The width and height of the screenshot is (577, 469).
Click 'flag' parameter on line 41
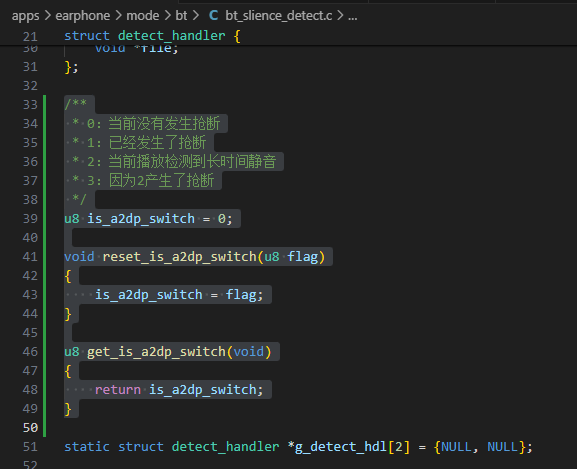pyautogui.click(x=302, y=257)
